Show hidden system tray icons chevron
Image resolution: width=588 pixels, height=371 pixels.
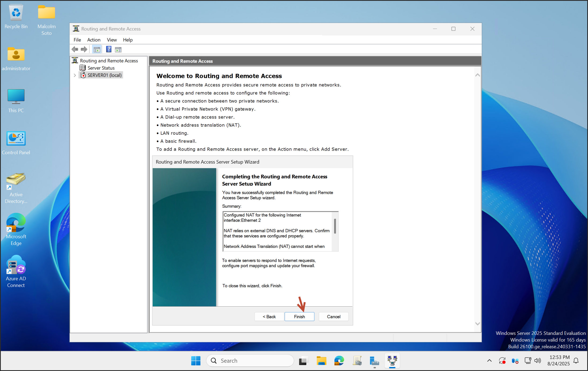point(489,361)
